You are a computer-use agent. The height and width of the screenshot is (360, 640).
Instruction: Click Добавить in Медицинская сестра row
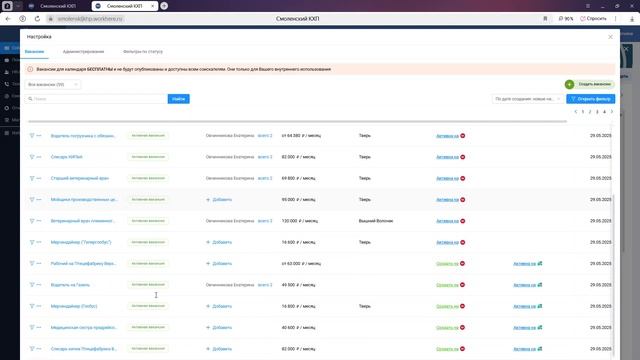219,327
